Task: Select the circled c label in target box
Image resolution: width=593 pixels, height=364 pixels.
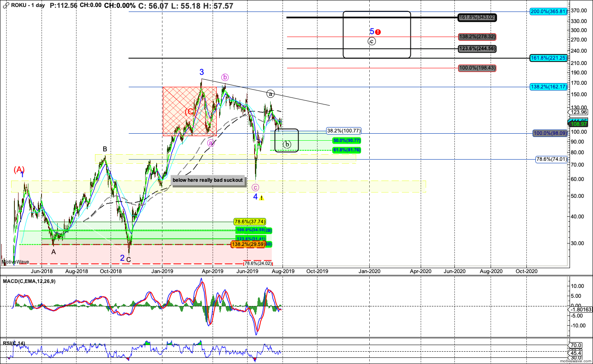Action: (371, 41)
